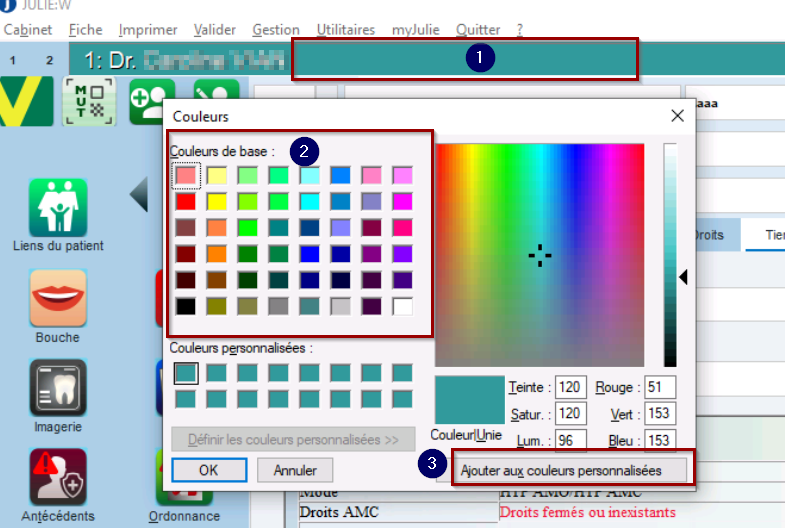This screenshot has height=528, width=785.
Task: Click the Rouge input field
Action: point(660,387)
